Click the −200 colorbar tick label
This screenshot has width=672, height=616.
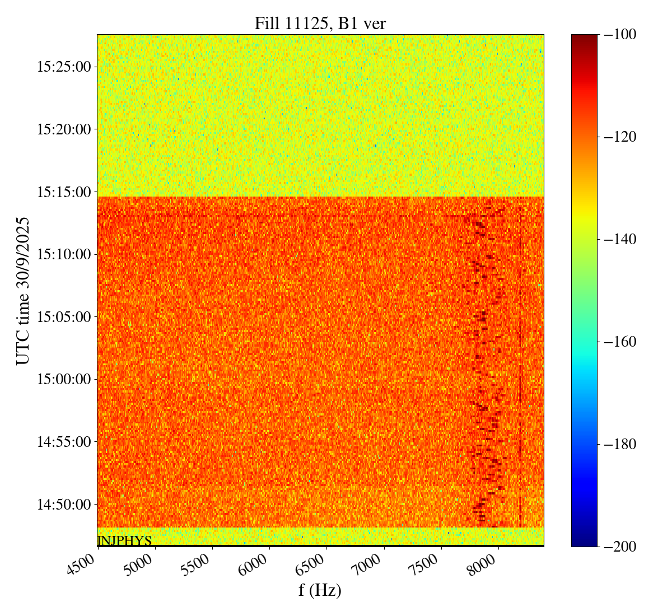pyautogui.click(x=620, y=547)
